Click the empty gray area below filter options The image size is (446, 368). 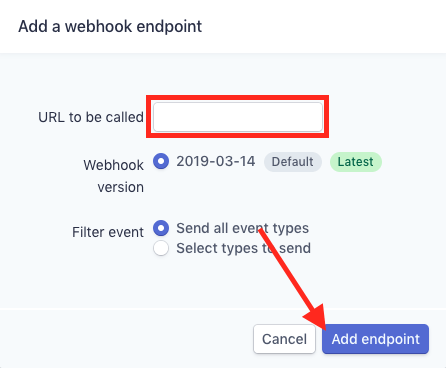click(223, 283)
